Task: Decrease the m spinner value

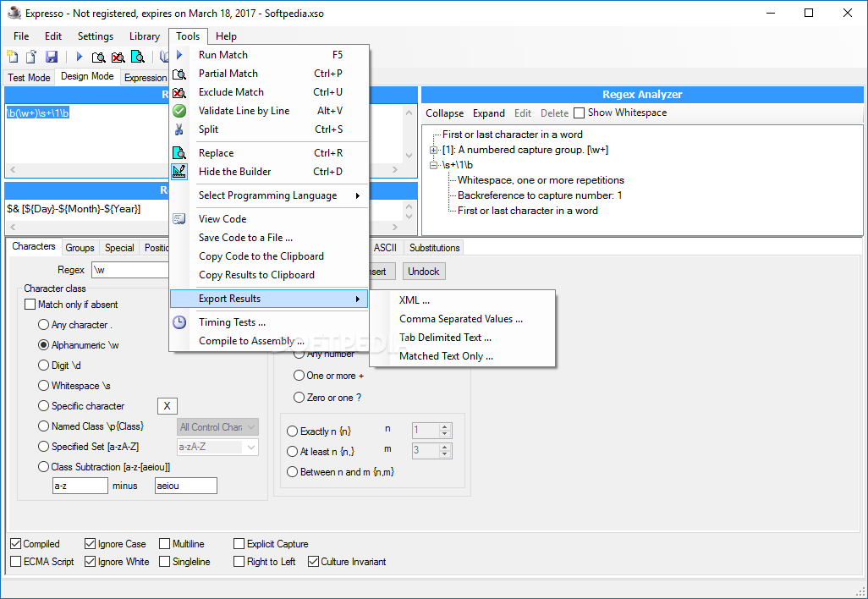Action: coord(444,454)
